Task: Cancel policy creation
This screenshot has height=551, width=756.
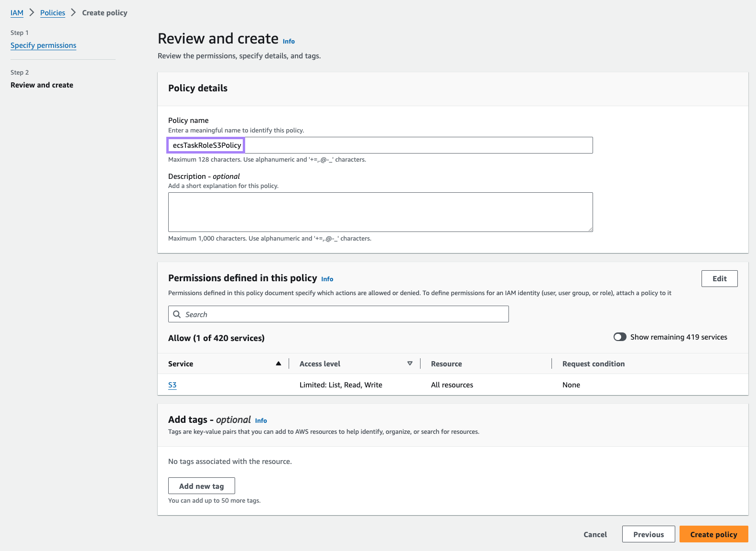Action: (595, 534)
